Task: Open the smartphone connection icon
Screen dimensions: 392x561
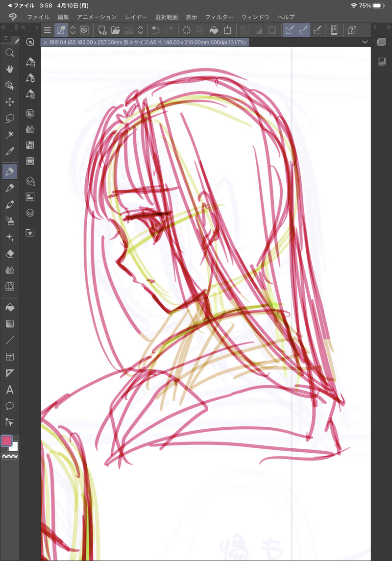Action: (x=334, y=30)
